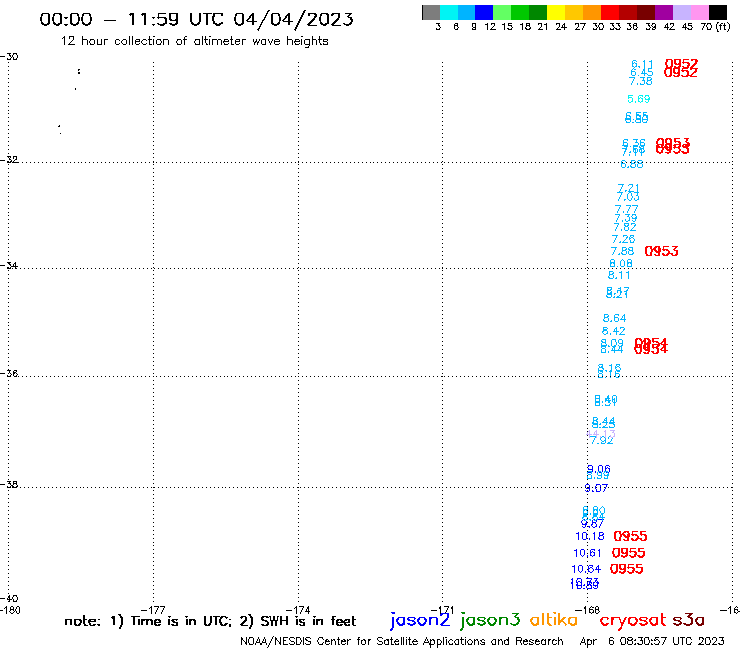
Task: Click the wave height value 10.18
Action: (x=590, y=536)
